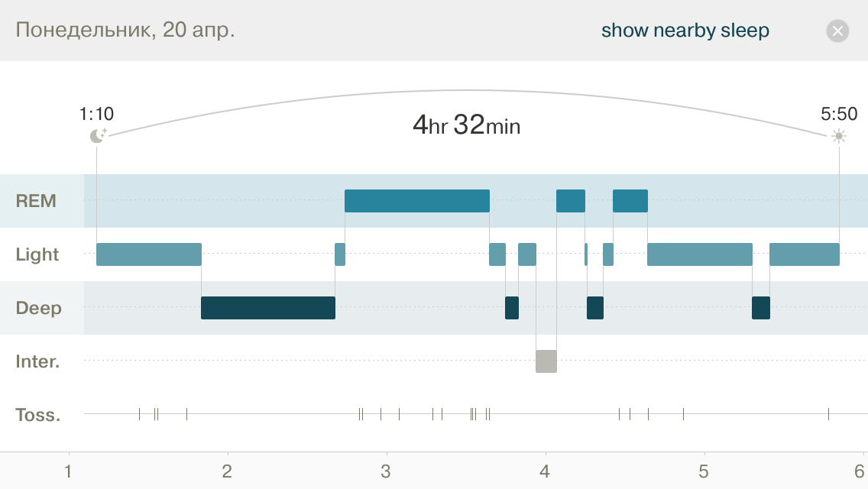Click the 5:50 wake time label
This screenshot has width=868, height=489.
coord(839,115)
